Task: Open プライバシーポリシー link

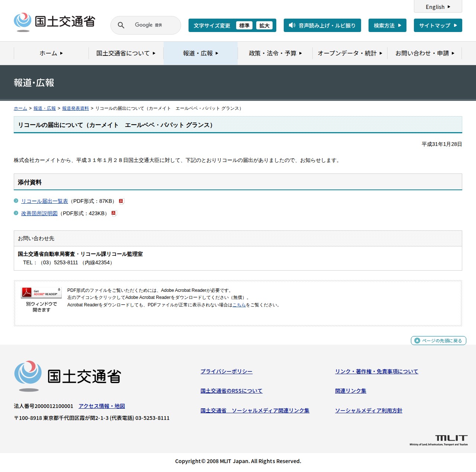Action: (x=226, y=371)
